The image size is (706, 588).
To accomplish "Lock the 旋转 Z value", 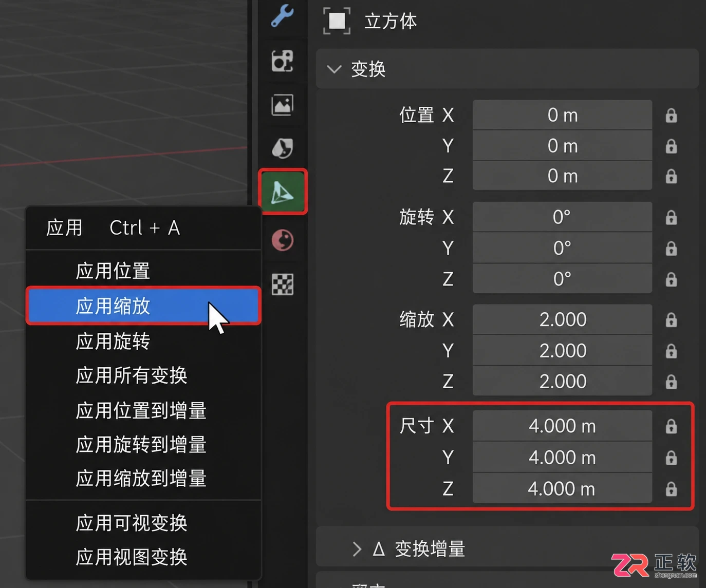I will 671,279.
